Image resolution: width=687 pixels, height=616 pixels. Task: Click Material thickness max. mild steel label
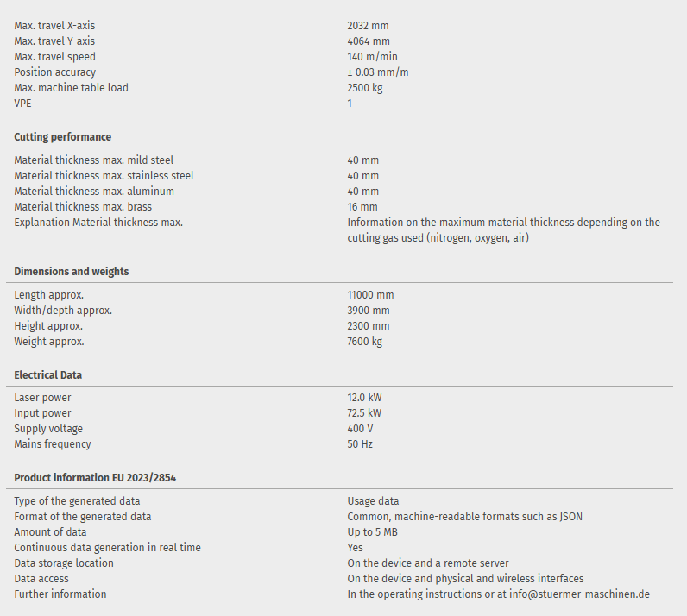pos(93,160)
